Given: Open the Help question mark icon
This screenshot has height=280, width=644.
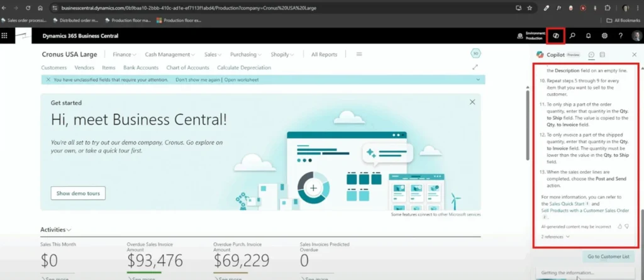Looking at the screenshot, I should coord(621,36).
